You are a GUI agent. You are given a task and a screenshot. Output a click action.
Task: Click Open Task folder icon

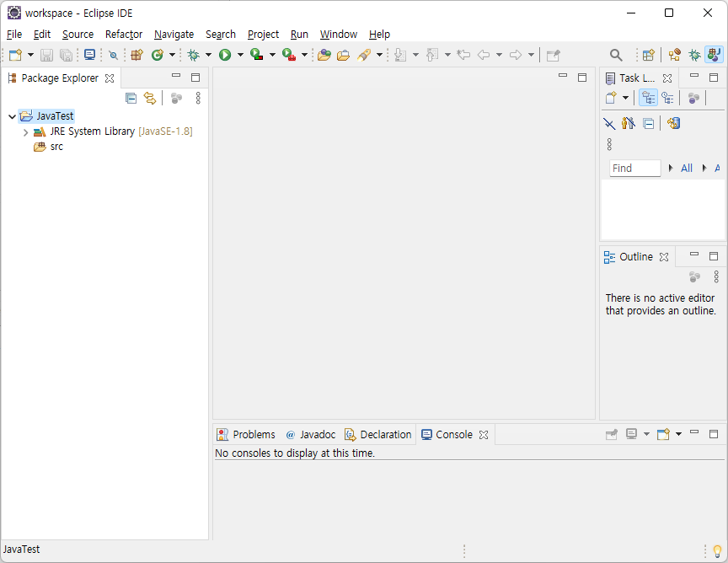click(x=343, y=56)
